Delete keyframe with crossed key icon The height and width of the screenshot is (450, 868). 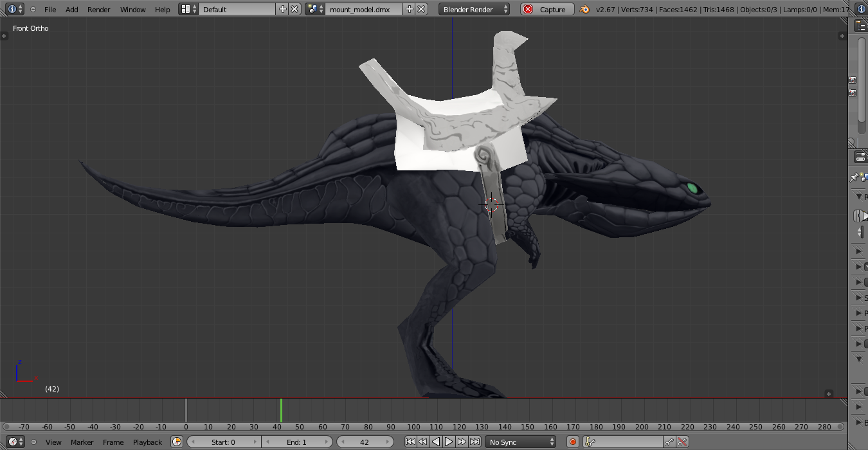coord(682,442)
